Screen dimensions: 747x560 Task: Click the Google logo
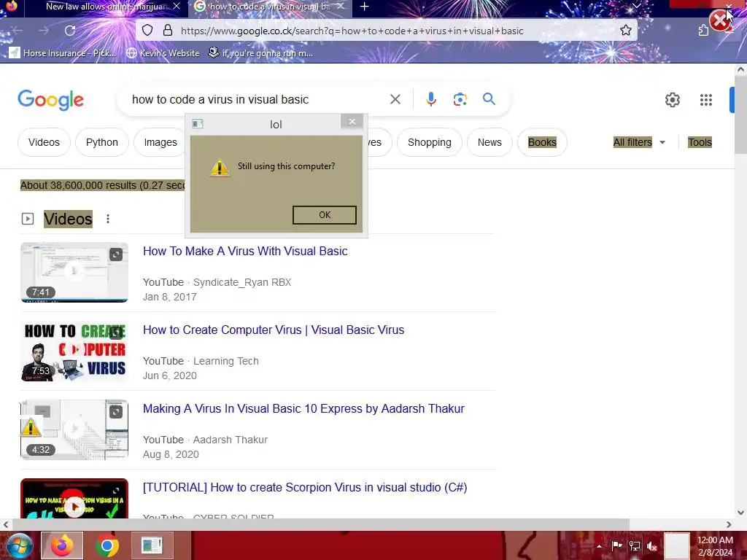tap(50, 99)
